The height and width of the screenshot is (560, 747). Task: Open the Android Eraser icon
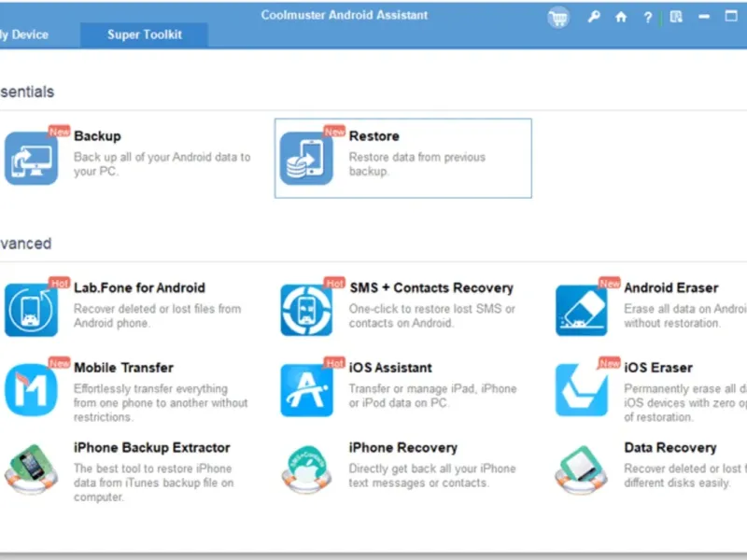coord(581,310)
